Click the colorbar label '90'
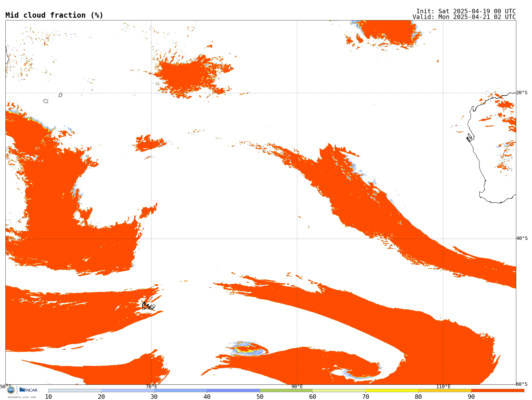Screen dimensions: 532x400 point(471,397)
